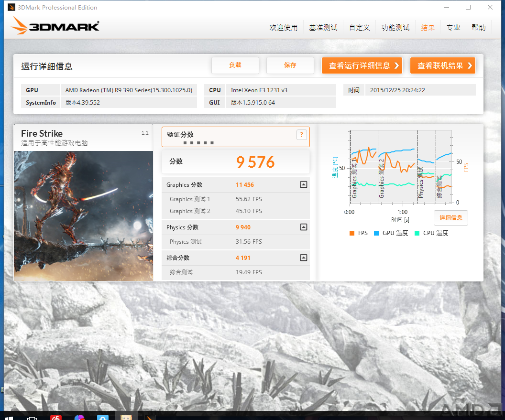Image resolution: width=505 pixels, height=420 pixels.
Task: Collapse the Physics 分数 section
Action: coord(303,227)
